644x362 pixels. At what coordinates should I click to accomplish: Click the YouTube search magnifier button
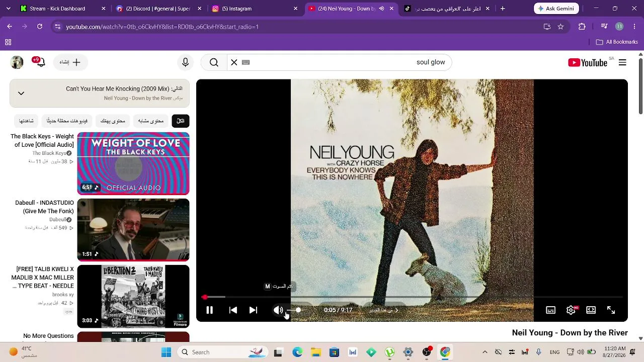click(x=214, y=62)
